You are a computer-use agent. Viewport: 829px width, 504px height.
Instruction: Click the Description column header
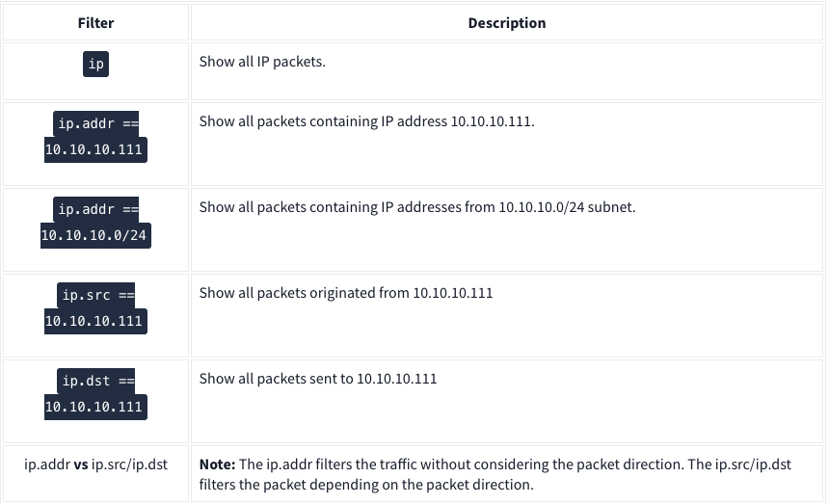tap(506, 23)
